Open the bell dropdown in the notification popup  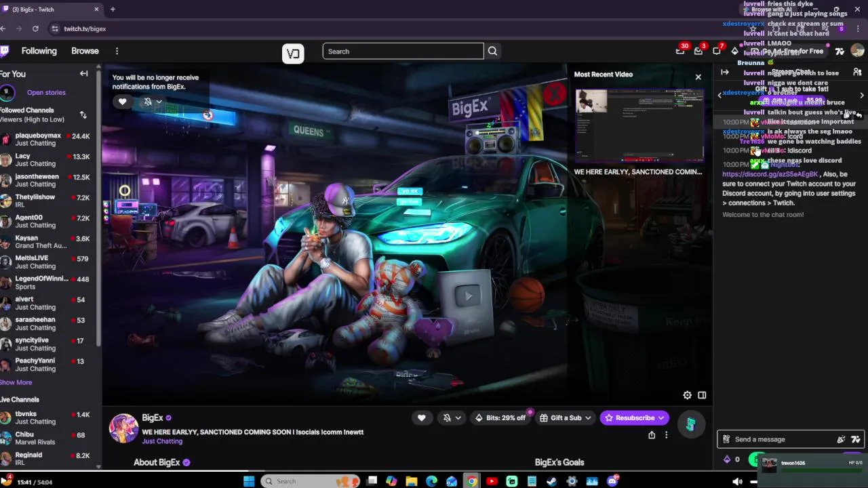[152, 102]
